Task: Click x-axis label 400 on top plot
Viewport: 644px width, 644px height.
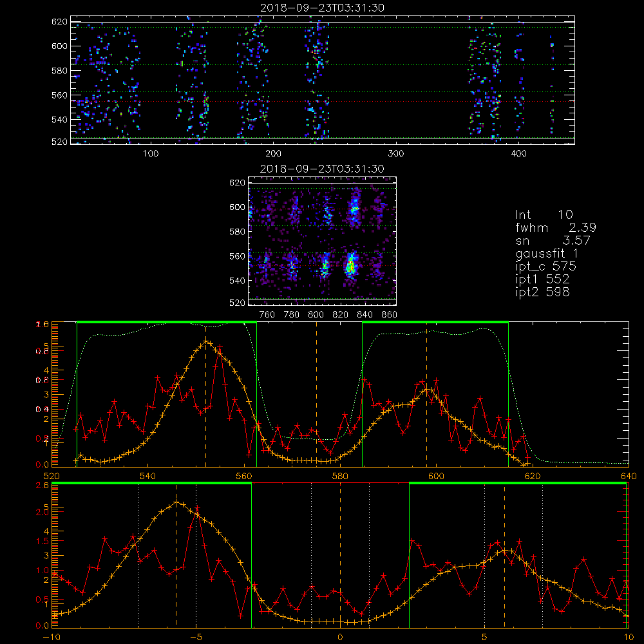Action: pyautogui.click(x=518, y=154)
